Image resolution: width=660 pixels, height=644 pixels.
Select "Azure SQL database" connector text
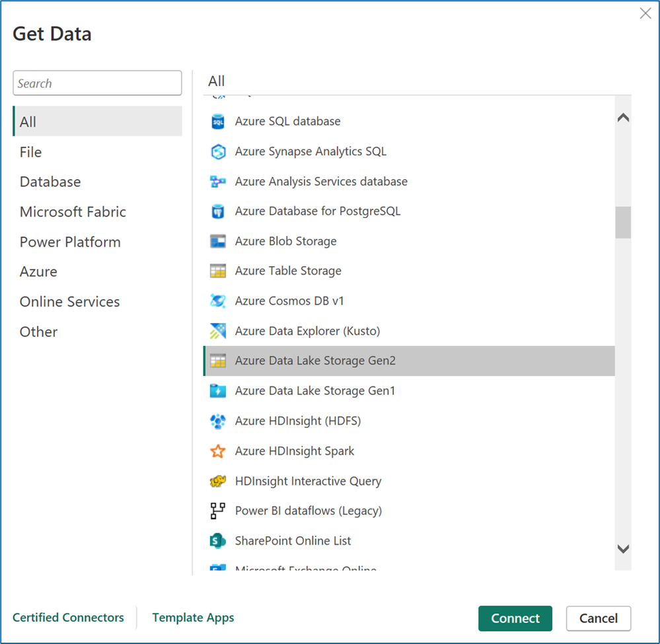[288, 122]
